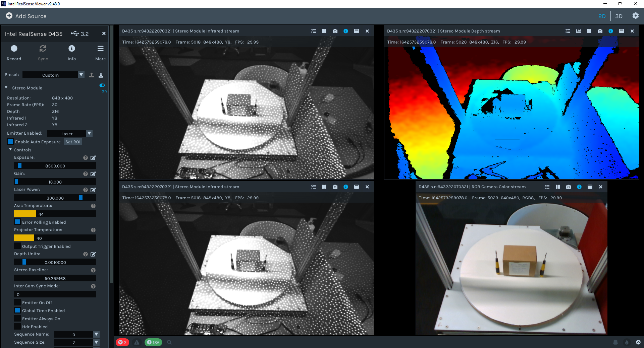Click the Laser Power slider
This screenshot has height=348, width=644.
pyautogui.click(x=55, y=198)
